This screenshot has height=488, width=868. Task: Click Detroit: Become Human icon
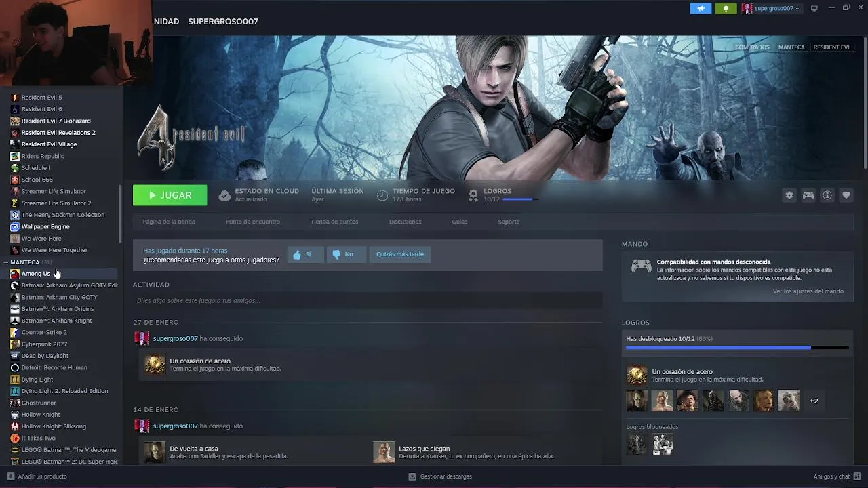[x=15, y=367]
